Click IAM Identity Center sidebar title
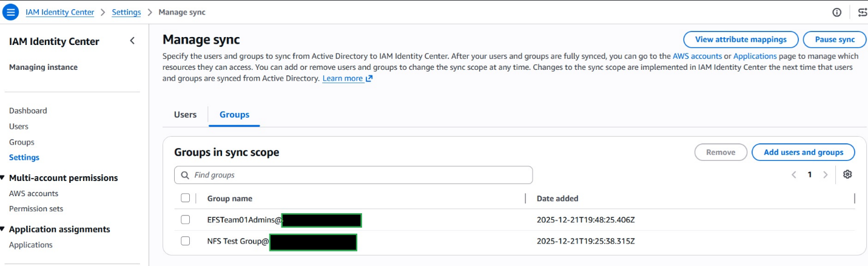This screenshot has width=868, height=266. point(54,41)
